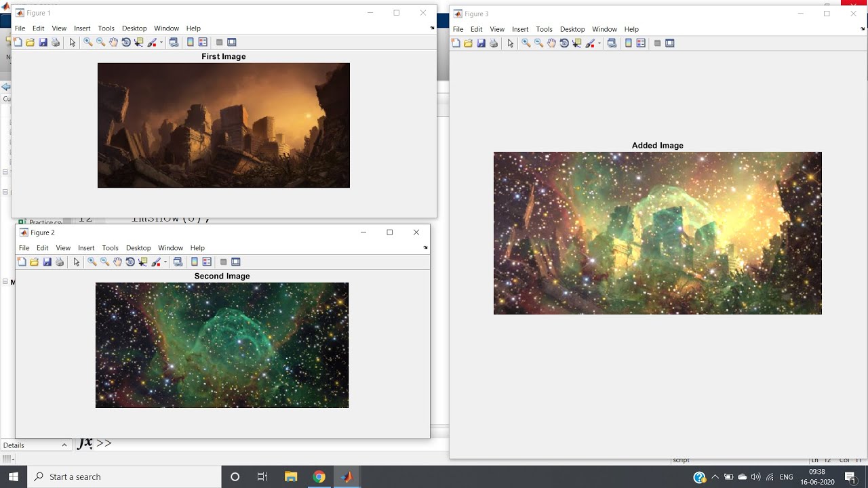Open brush color dropdown arrow in Figure 3
Screen dimensions: 868x488
click(x=599, y=43)
